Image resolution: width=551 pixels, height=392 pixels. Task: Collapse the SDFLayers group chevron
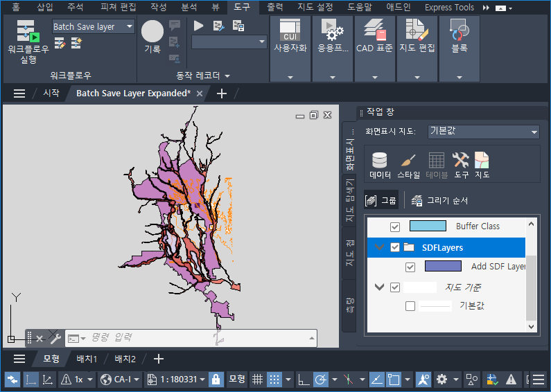pyautogui.click(x=379, y=247)
